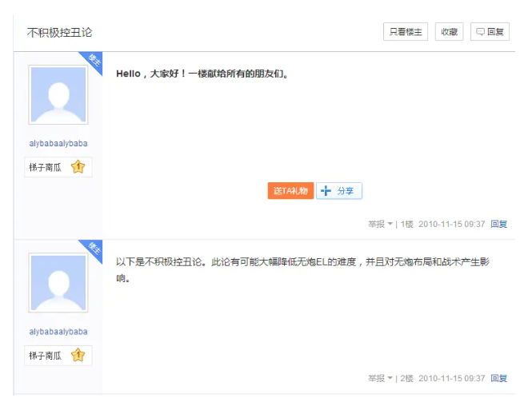This screenshot has width=532, height=402.
Task: Click the speech bubble 回复 button at top
Action: coord(490,32)
